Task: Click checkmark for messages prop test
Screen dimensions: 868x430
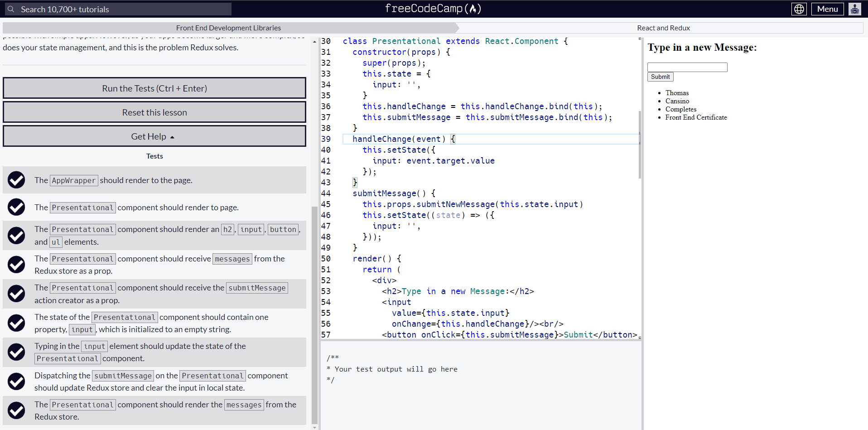Action: (16, 265)
